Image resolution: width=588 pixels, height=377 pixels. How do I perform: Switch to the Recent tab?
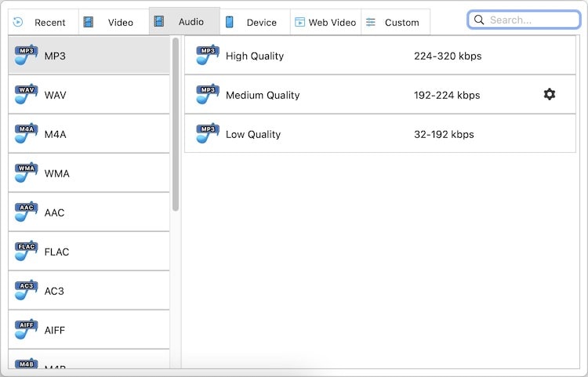point(43,22)
